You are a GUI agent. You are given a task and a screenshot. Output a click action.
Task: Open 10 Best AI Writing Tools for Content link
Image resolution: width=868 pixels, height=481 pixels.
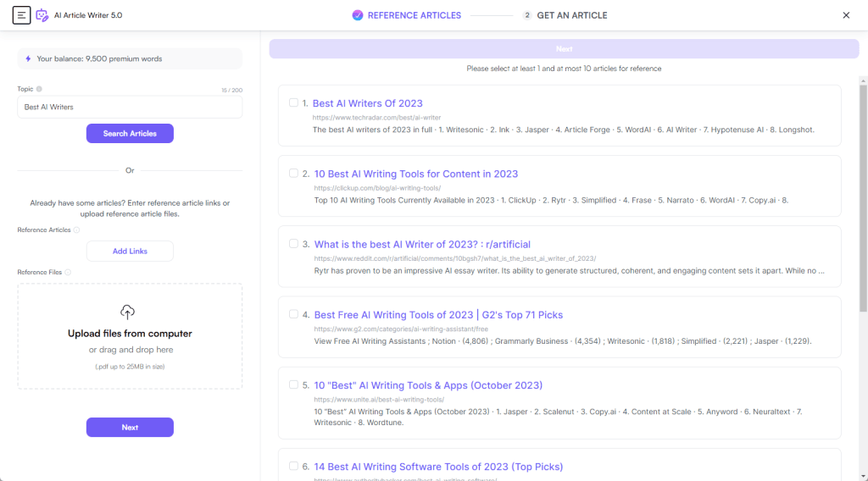coord(416,174)
